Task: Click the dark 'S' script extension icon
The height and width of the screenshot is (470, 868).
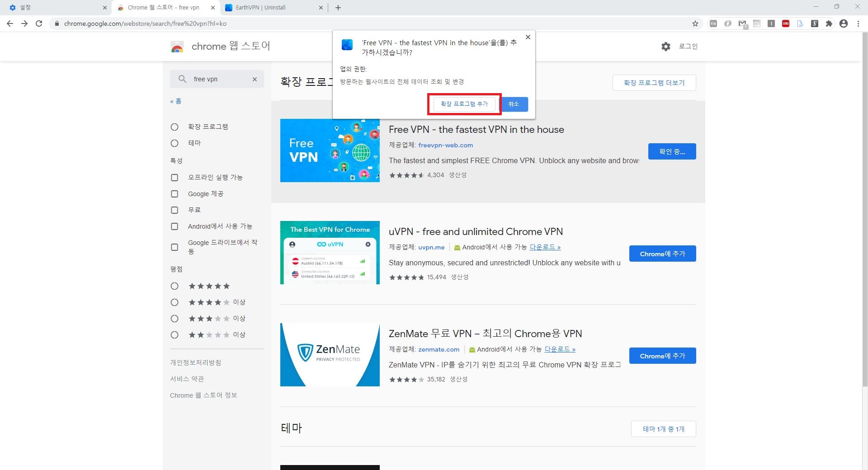Action: coord(815,23)
